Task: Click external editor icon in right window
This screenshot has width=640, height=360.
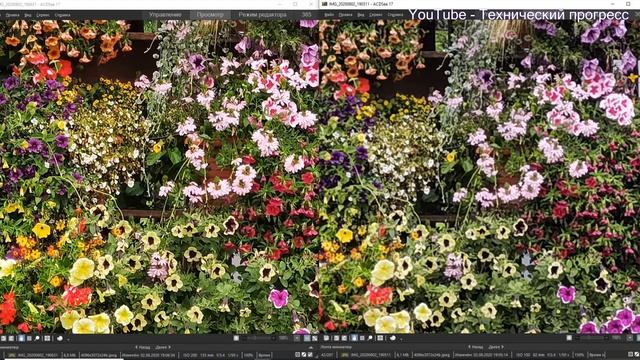Action: click(x=393, y=338)
